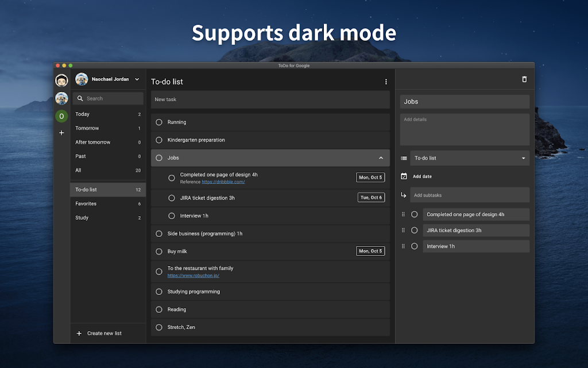
Task: Open the To-do list dropdown in details panel
Action: click(x=470, y=158)
